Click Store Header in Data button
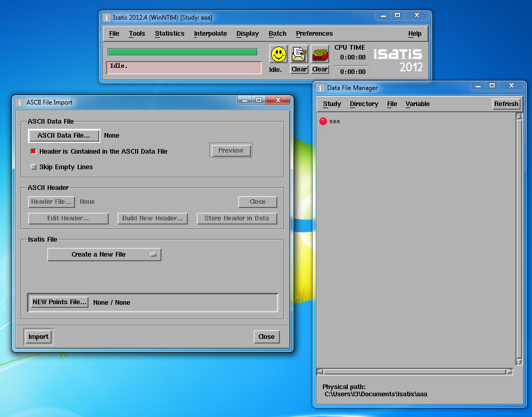 point(237,218)
